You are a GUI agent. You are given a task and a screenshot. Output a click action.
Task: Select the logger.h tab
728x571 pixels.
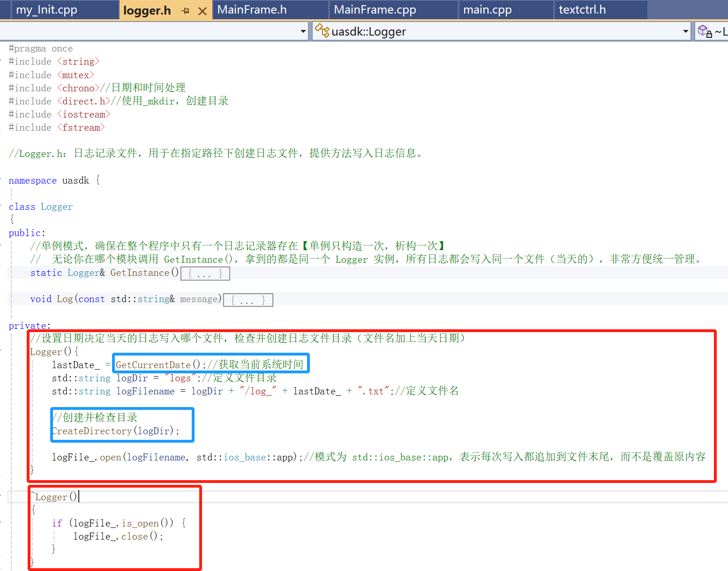(x=147, y=10)
